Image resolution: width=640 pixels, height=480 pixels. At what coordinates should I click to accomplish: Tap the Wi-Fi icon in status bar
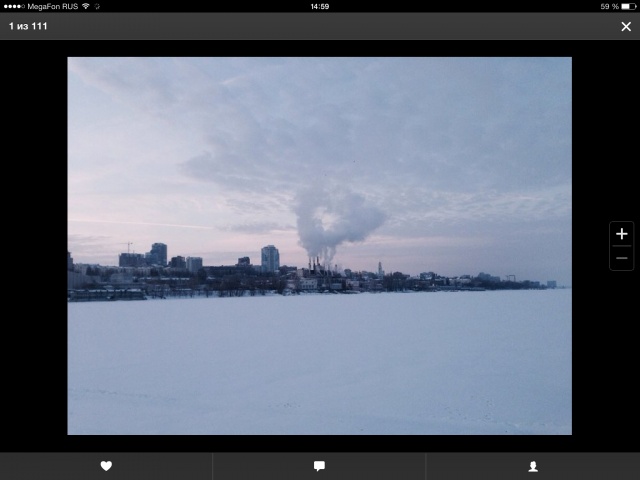pyautogui.click(x=86, y=6)
